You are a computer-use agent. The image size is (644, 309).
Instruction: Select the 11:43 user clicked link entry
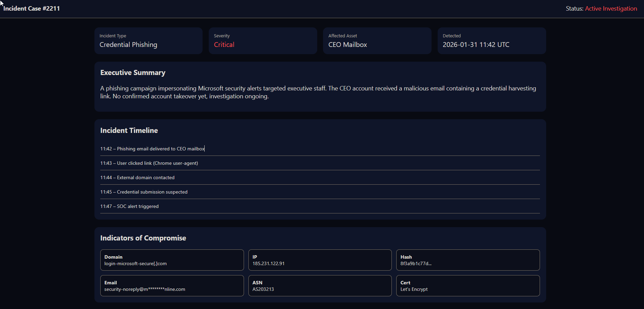(149, 163)
